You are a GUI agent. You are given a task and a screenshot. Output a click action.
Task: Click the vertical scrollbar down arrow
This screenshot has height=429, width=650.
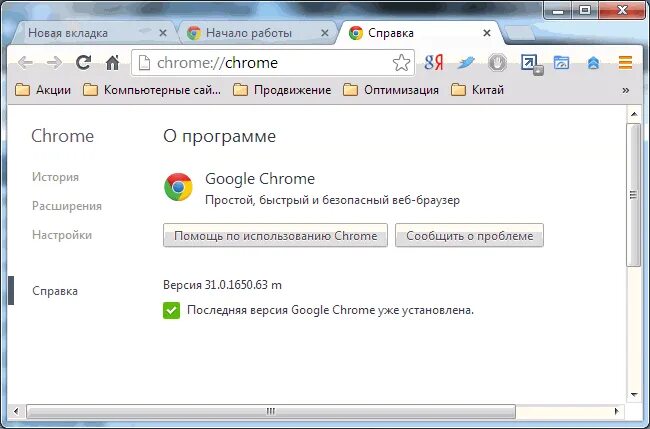pyautogui.click(x=634, y=395)
